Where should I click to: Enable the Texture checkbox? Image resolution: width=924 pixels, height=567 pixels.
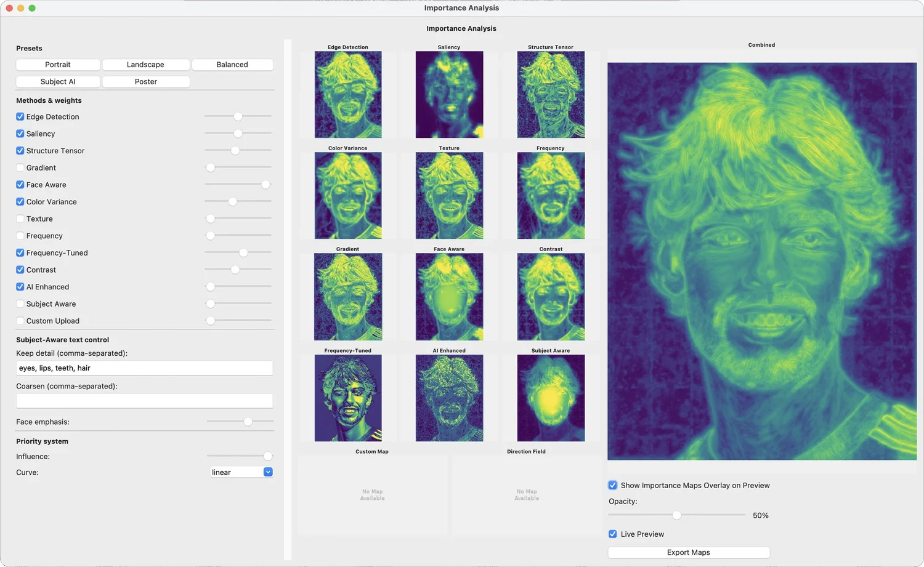click(x=20, y=219)
